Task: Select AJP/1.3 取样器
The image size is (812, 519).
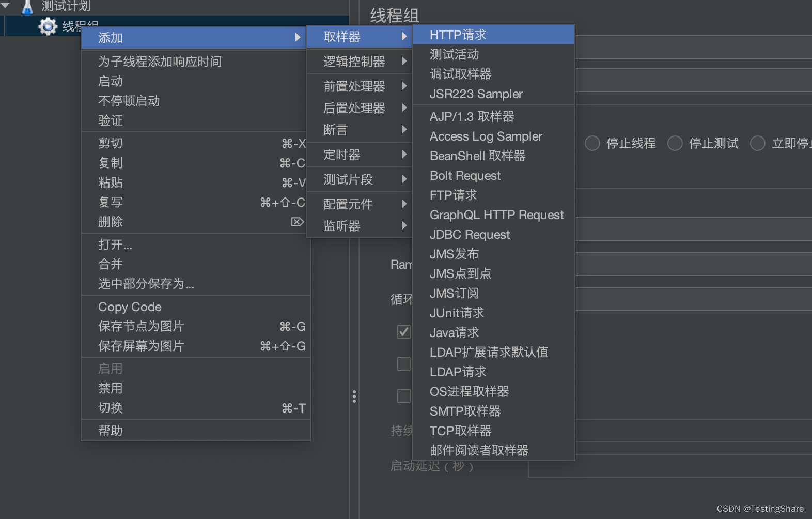Action: pyautogui.click(x=494, y=116)
